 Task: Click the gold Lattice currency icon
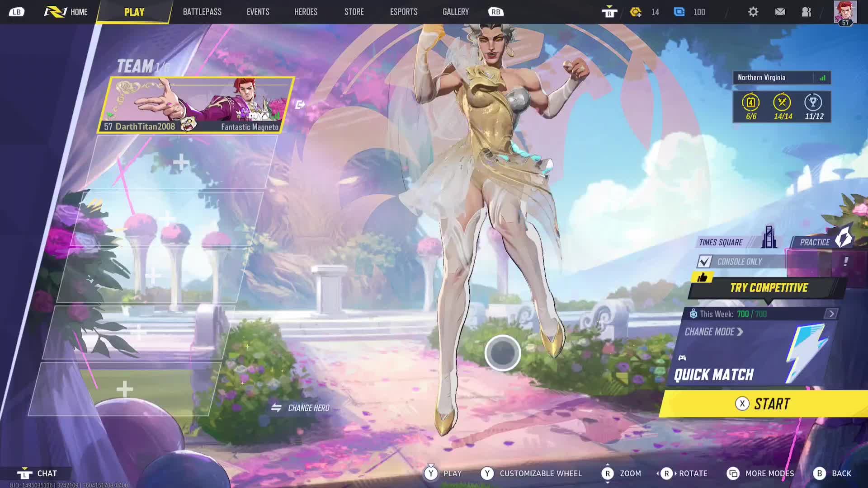[636, 12]
